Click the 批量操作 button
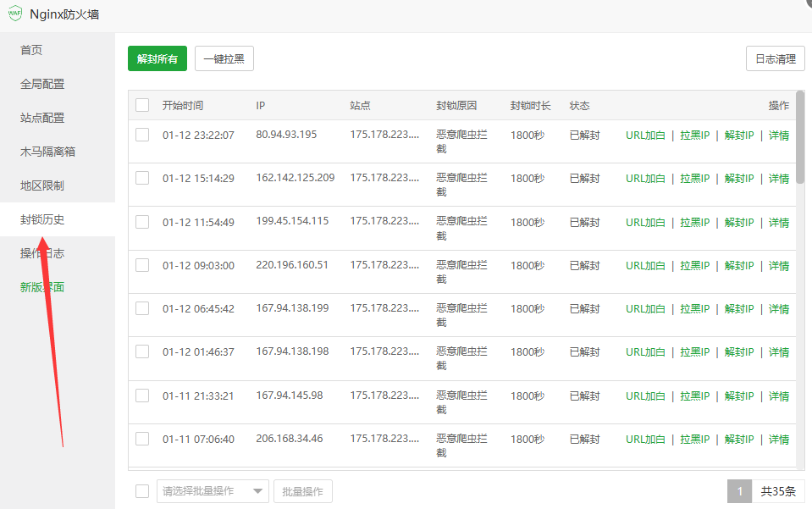 point(303,491)
